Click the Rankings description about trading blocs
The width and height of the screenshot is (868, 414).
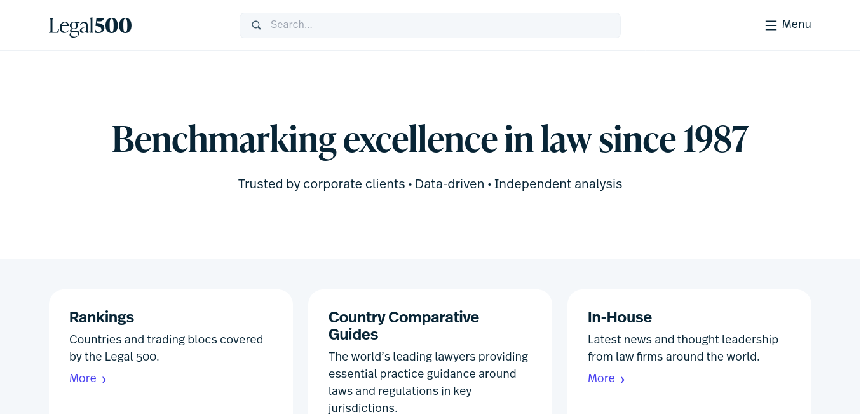(x=166, y=348)
